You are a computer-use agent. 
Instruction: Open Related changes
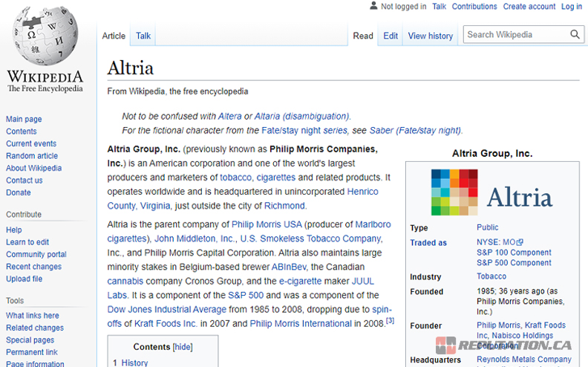point(34,328)
